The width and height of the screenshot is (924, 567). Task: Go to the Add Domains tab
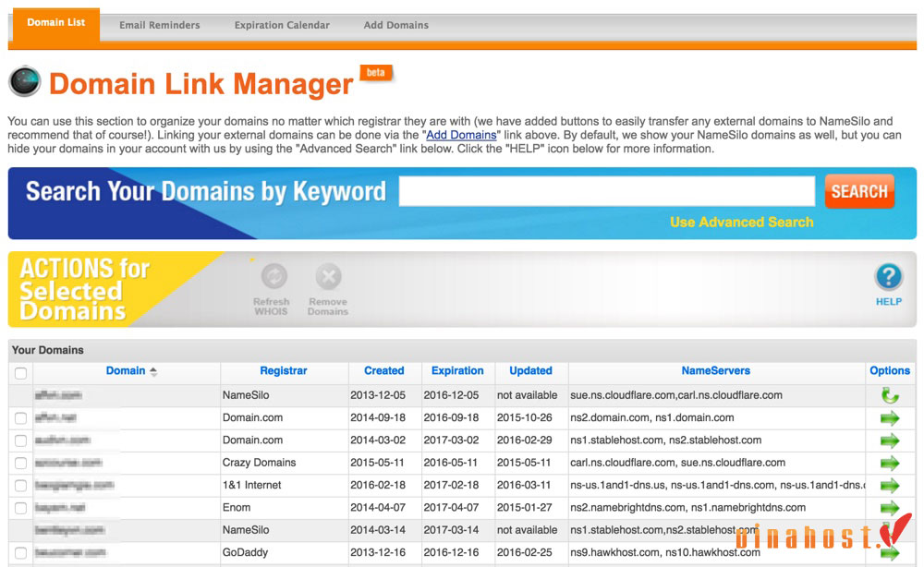pos(396,25)
